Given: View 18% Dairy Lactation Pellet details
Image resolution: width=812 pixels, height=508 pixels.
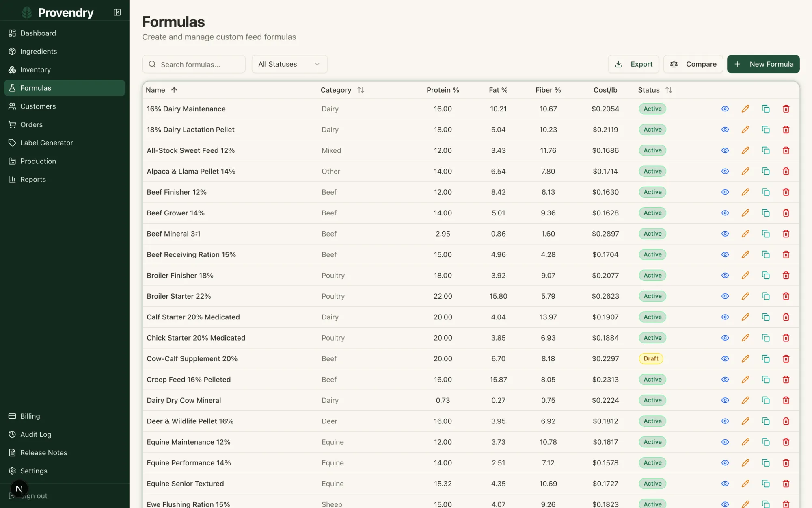Looking at the screenshot, I should 725,130.
